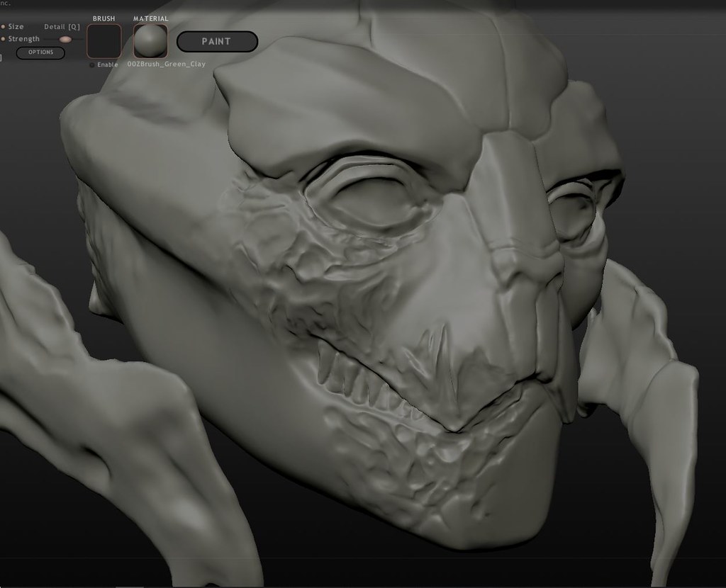Open the empty Brush alpha slot
This screenshot has height=588, width=726.
(x=104, y=41)
